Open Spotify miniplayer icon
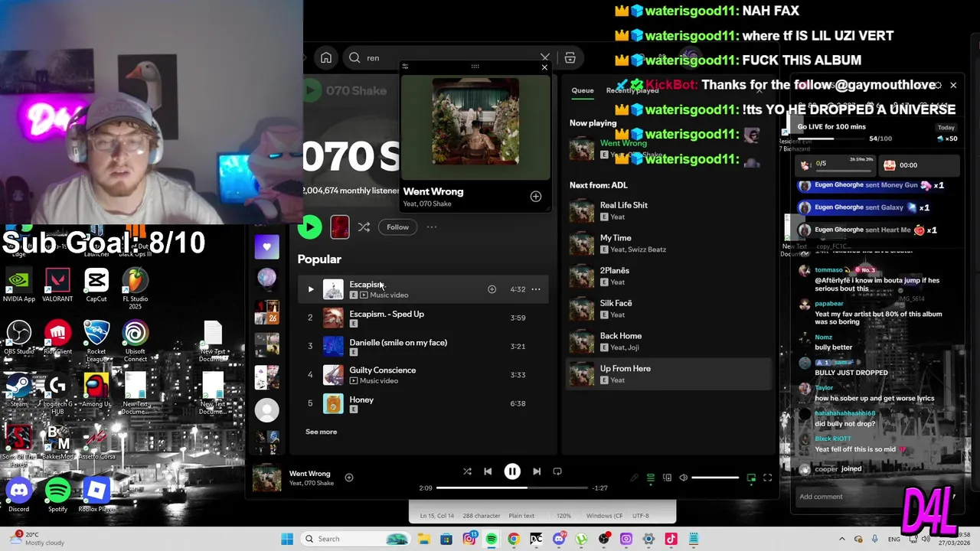This screenshot has width=980, height=551. [751, 478]
